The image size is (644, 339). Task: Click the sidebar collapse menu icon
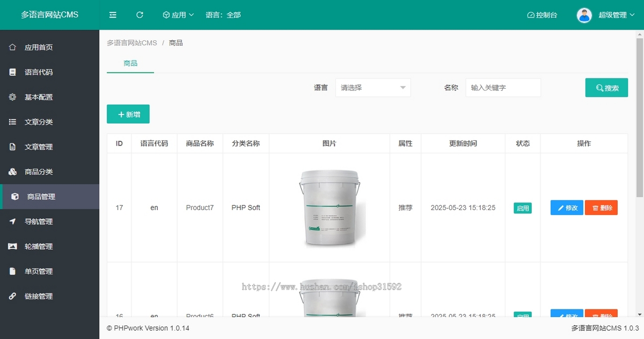113,15
